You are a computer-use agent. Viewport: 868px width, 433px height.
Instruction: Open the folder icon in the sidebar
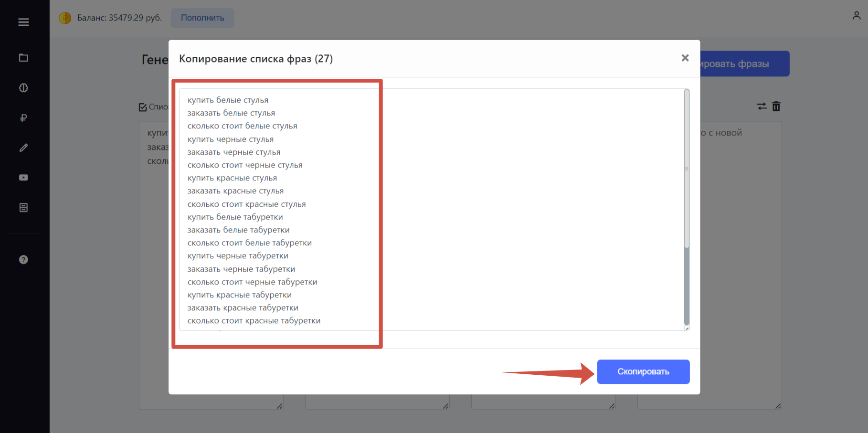coord(23,58)
